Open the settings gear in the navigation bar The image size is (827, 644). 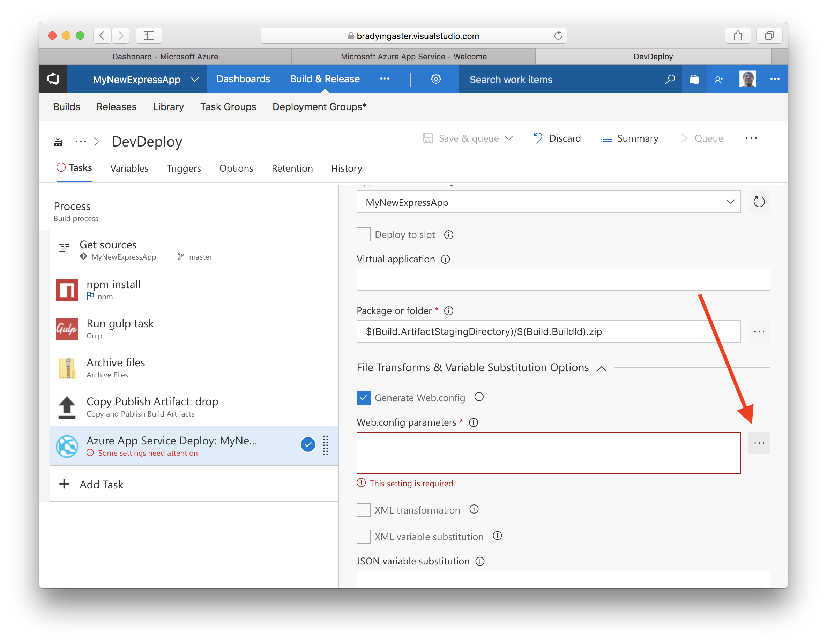[436, 79]
